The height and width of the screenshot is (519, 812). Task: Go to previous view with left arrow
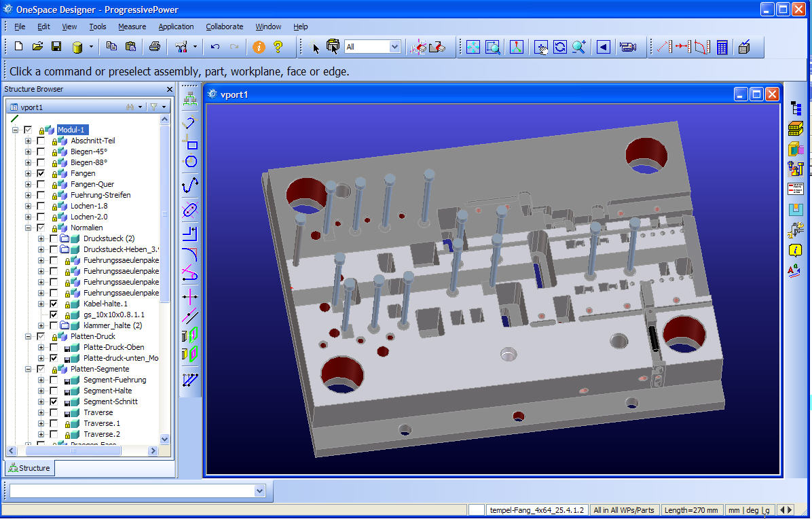coord(604,47)
